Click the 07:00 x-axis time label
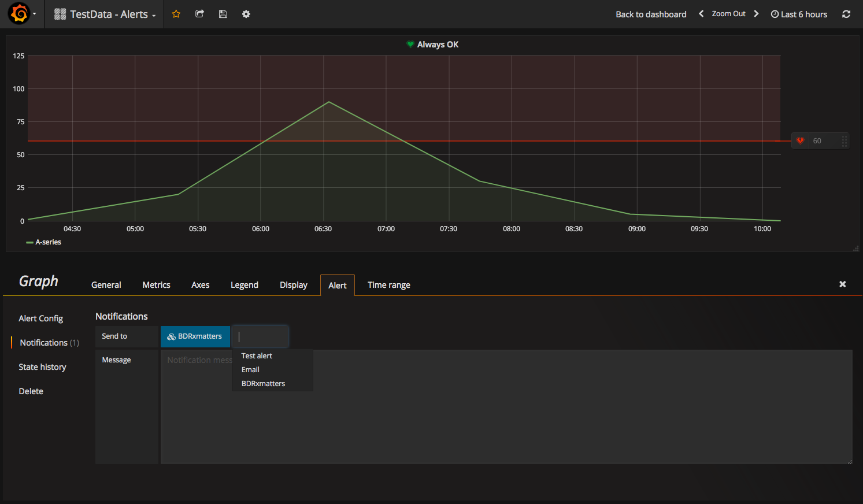Viewport: 863px width, 504px height. pyautogui.click(x=386, y=229)
